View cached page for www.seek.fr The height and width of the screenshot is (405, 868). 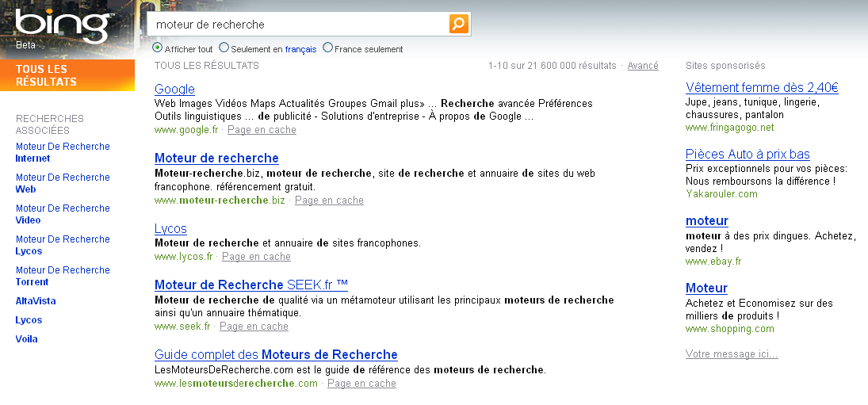(254, 326)
